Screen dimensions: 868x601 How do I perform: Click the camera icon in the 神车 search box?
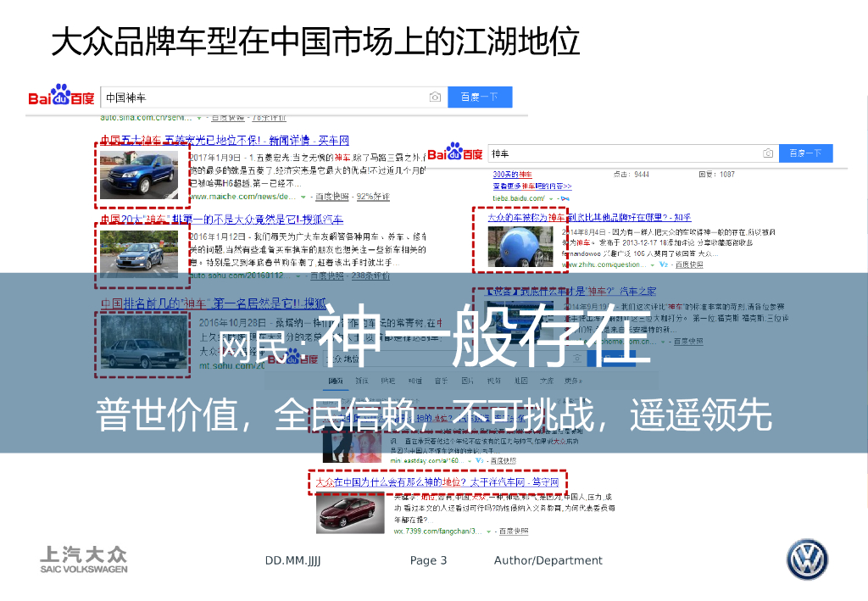click(768, 153)
